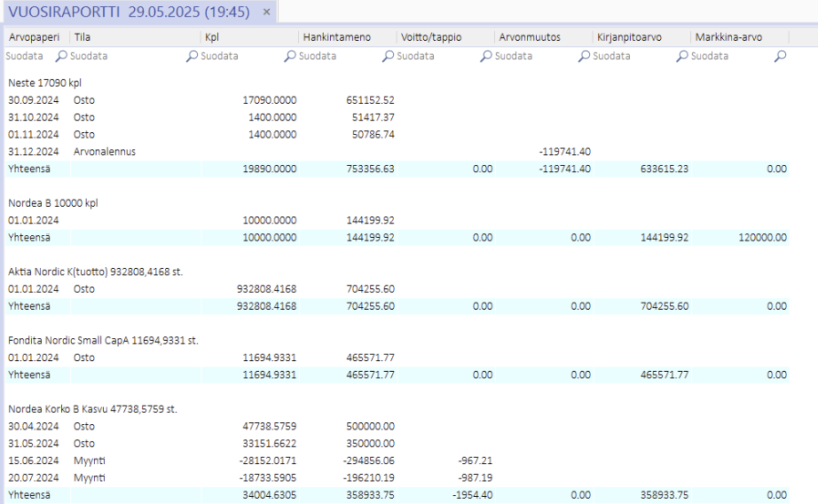Close the VUOSIRAPORTTI tab
818x504 pixels.
(266, 12)
